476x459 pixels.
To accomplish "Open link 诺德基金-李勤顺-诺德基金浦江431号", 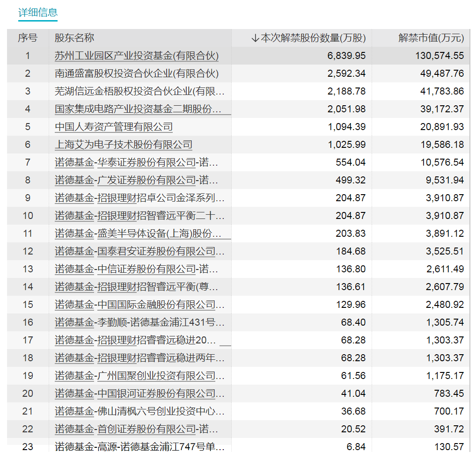I will pos(139,322).
